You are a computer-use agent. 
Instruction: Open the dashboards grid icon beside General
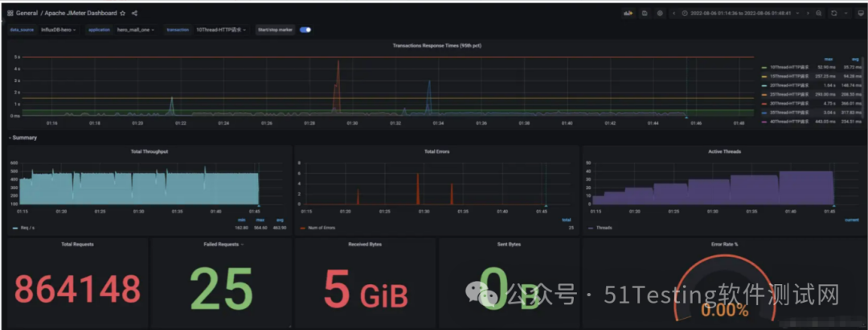[x=10, y=13]
